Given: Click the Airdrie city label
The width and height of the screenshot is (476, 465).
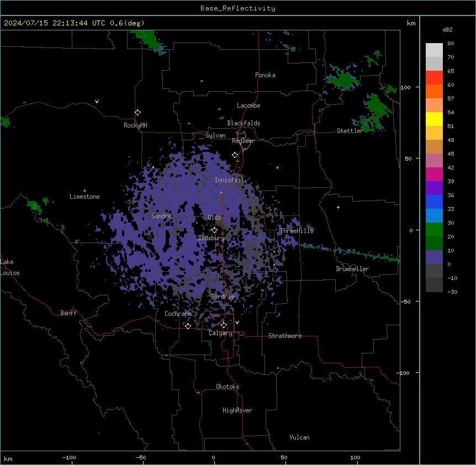Looking at the screenshot, I should (223, 297).
